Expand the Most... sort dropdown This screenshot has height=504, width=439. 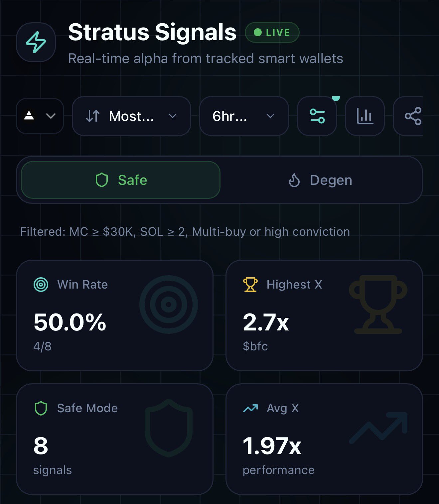[x=131, y=116]
